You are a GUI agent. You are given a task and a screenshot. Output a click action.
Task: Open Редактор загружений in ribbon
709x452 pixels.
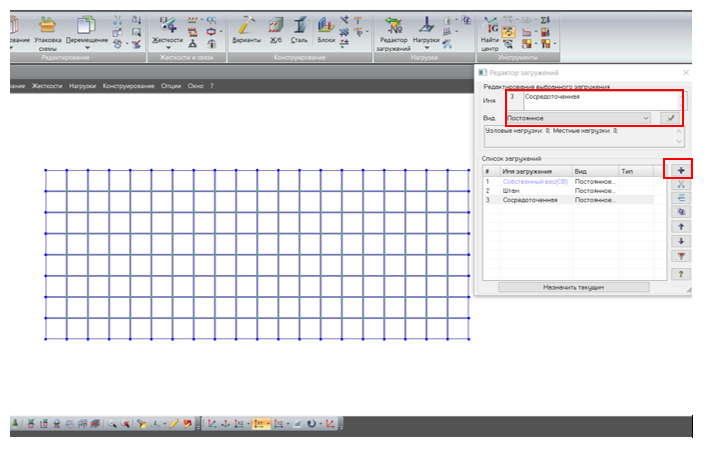393,34
